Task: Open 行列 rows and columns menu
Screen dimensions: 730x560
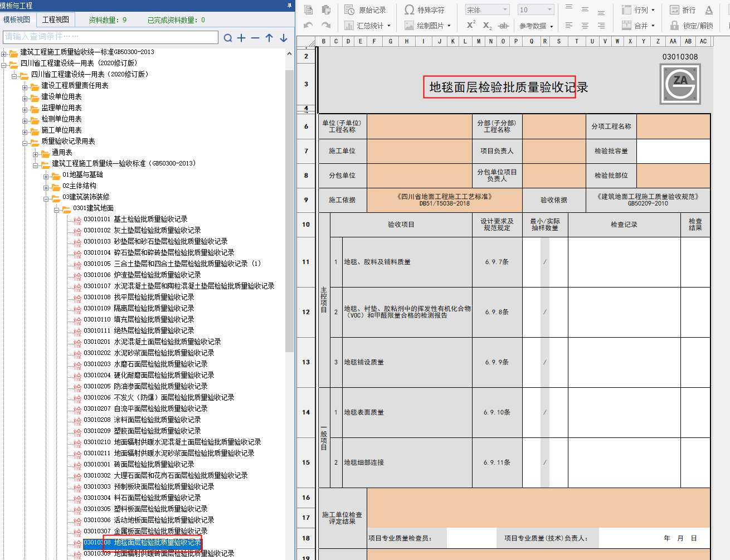Action: pos(639,10)
